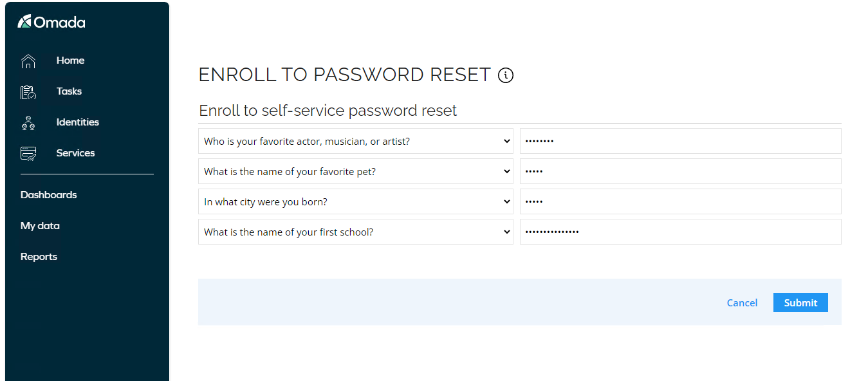Open My data section
This screenshot has width=868, height=381.
(40, 226)
